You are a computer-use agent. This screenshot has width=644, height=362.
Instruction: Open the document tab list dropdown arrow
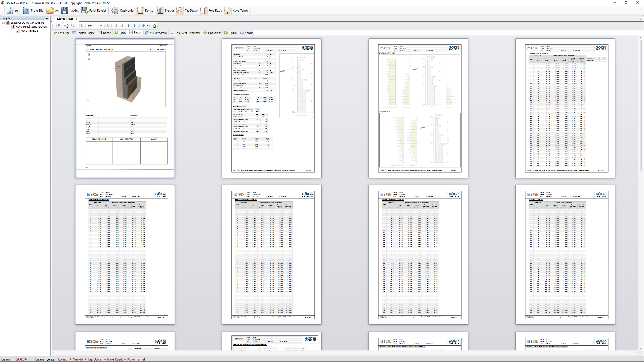coord(640,19)
